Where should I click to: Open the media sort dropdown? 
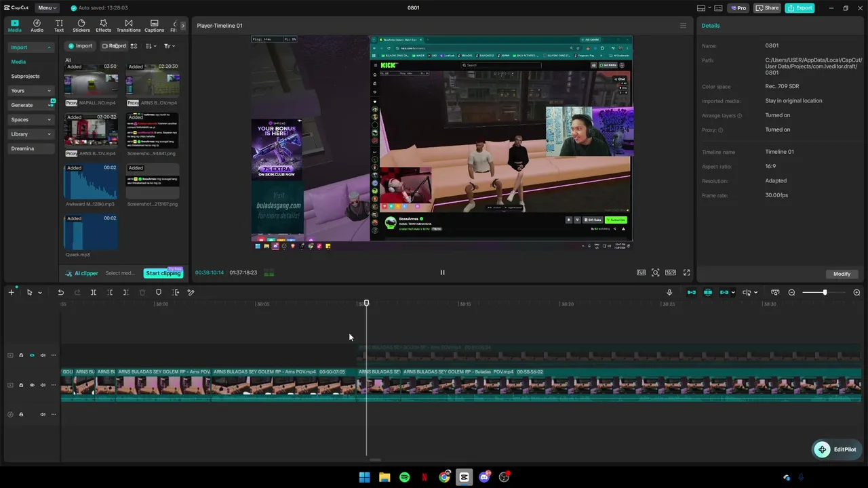coord(151,46)
